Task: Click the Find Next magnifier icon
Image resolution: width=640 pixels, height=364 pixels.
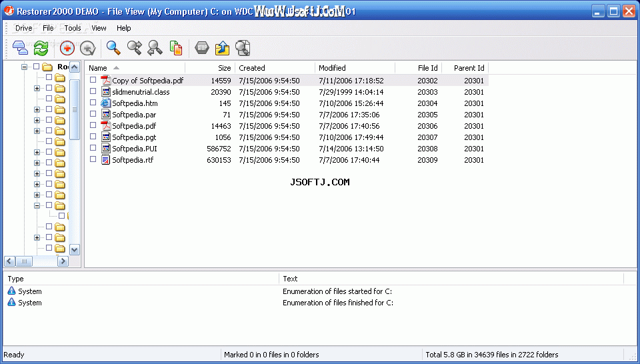Action: pyautogui.click(x=134, y=48)
